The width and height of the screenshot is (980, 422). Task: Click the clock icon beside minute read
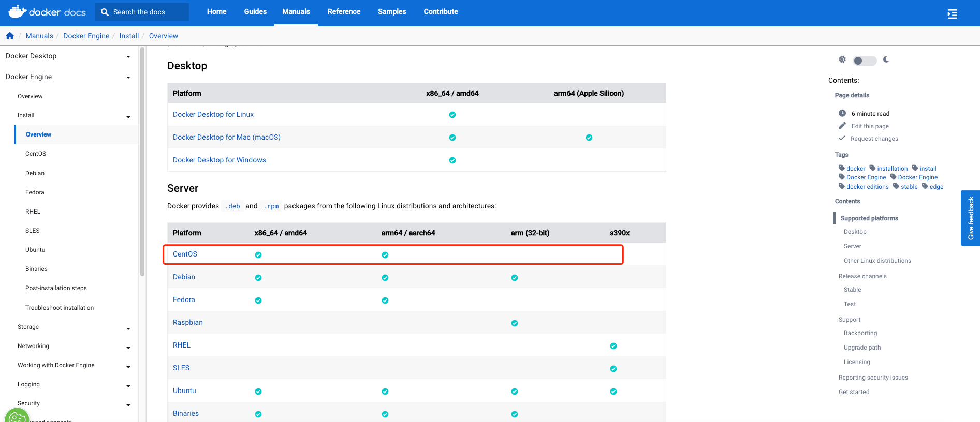[x=842, y=113]
